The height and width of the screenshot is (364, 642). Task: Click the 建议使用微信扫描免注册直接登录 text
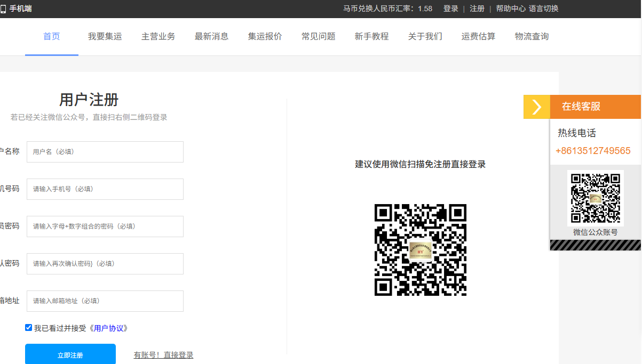421,164
